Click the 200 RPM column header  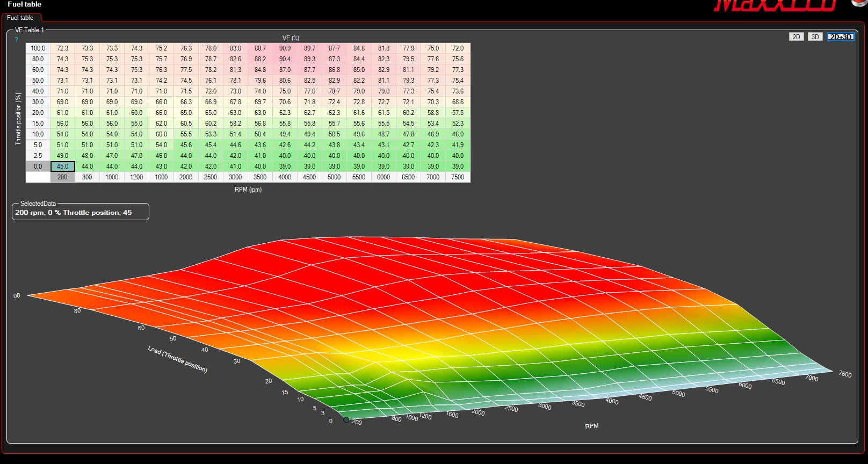click(63, 177)
